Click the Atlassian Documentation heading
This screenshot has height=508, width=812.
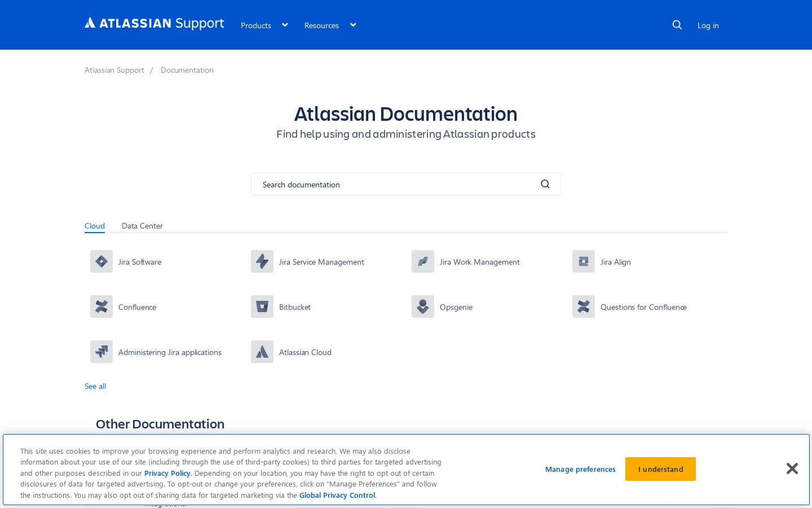point(406,114)
